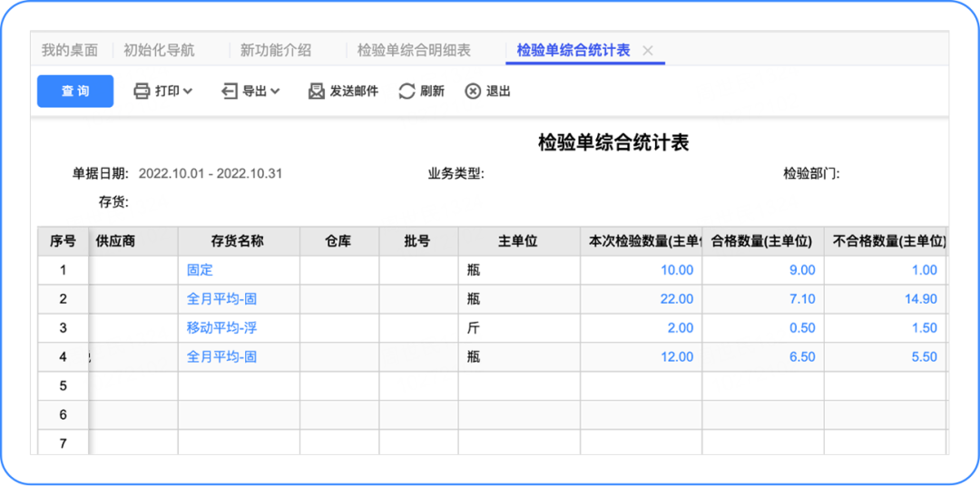
Task: Click the 存货名称 column header
Action: coord(238,241)
